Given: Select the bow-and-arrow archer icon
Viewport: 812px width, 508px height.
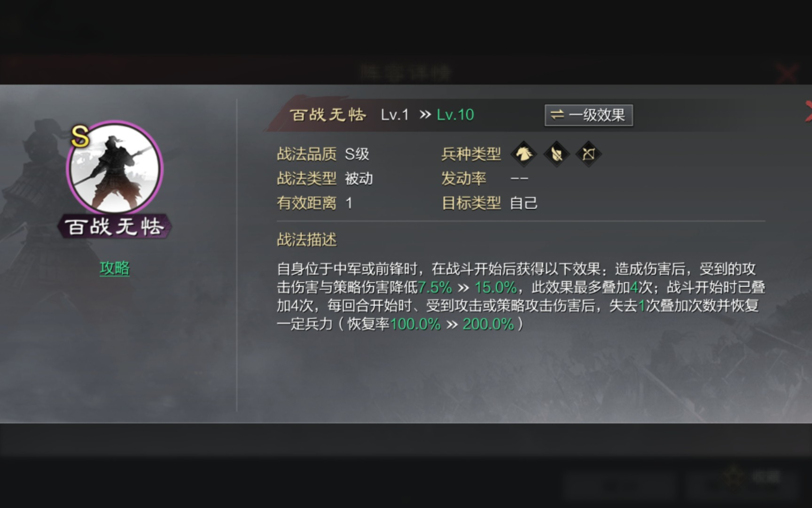Looking at the screenshot, I should pyautogui.click(x=588, y=154).
